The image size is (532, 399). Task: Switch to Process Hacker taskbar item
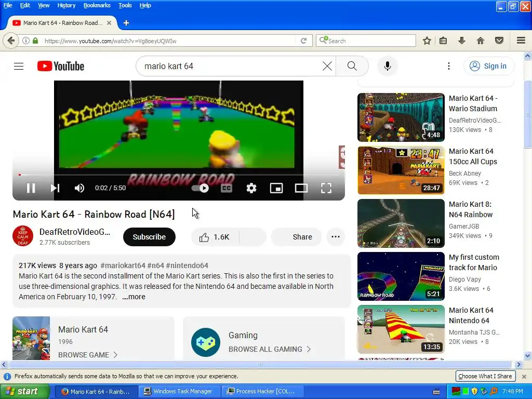(x=262, y=392)
